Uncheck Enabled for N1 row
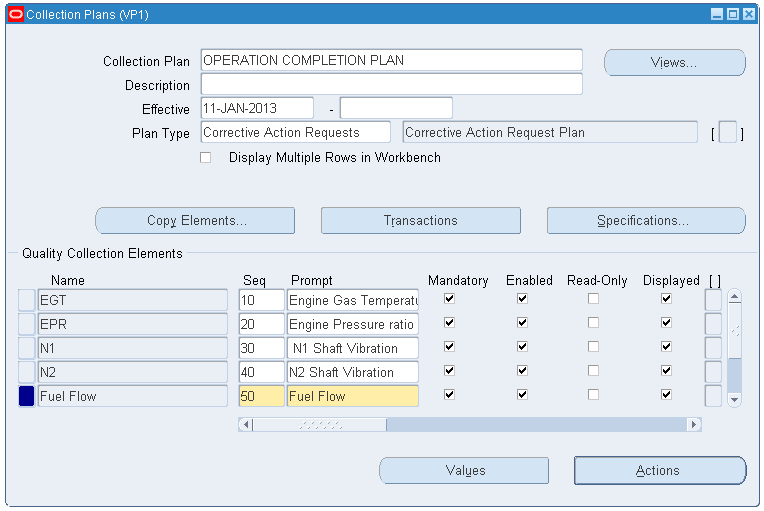This screenshot has height=511, width=764. 522,346
